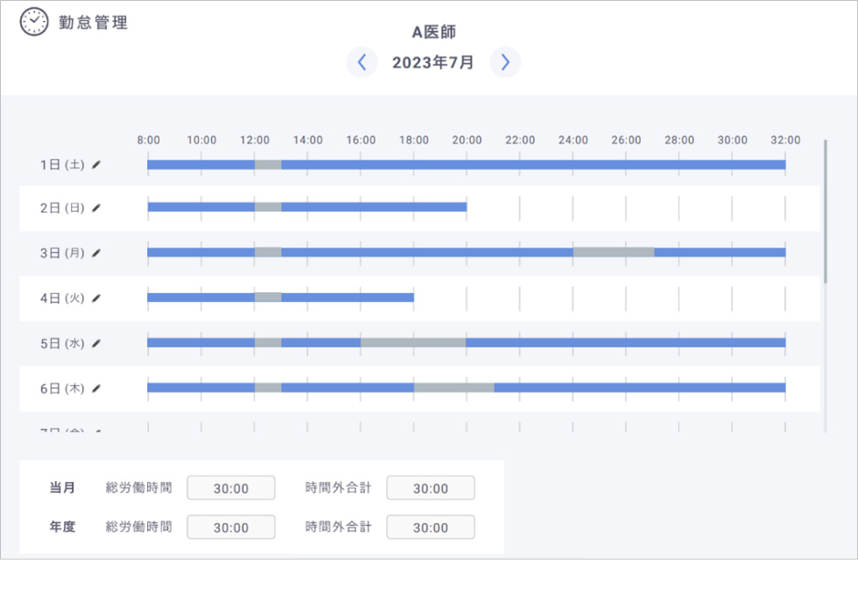Click the 12:00 break segment on 1日
The height and width of the screenshot is (616, 858).
[268, 164]
